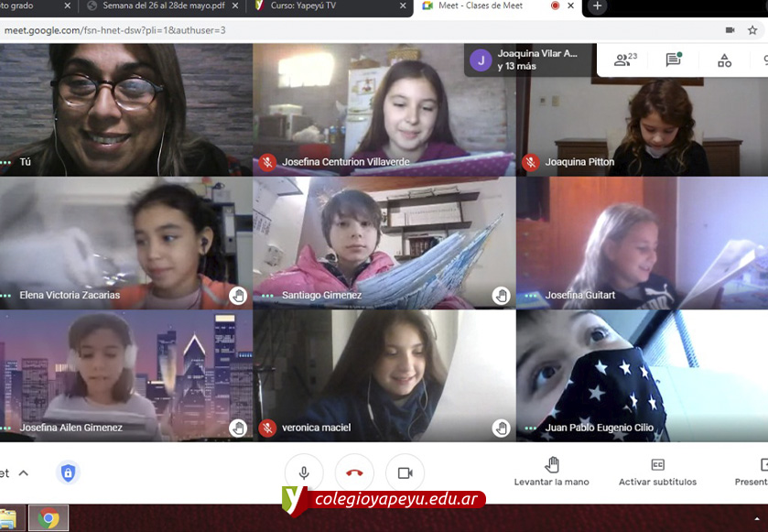
Task: Turn off the camera in Meet
Action: [x=405, y=472]
